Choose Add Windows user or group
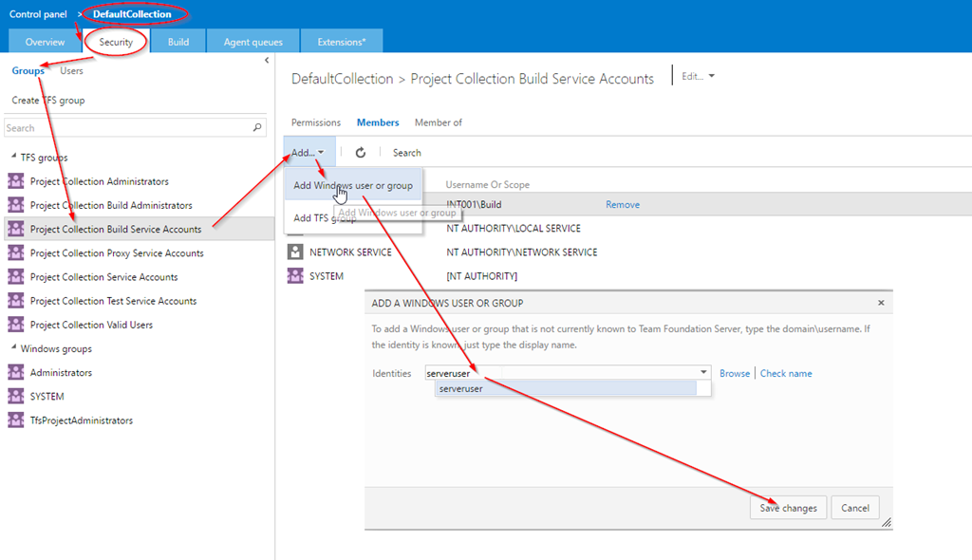 [x=352, y=186]
